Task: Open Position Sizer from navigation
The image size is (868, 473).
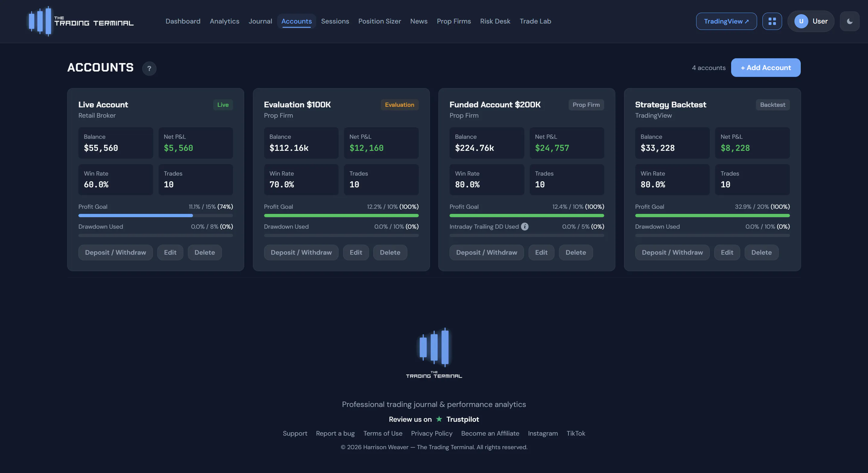Action: (379, 21)
